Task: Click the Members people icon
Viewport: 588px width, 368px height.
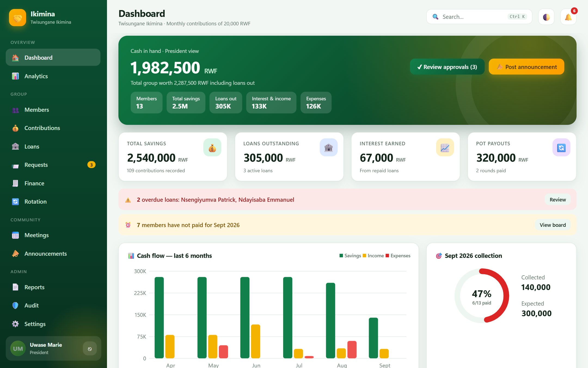Action: tap(16, 110)
